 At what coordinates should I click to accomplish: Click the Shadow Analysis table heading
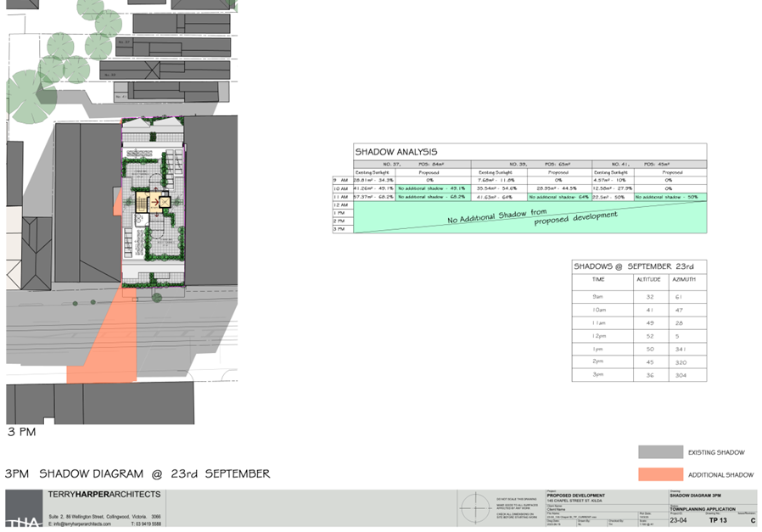pyautogui.click(x=396, y=151)
